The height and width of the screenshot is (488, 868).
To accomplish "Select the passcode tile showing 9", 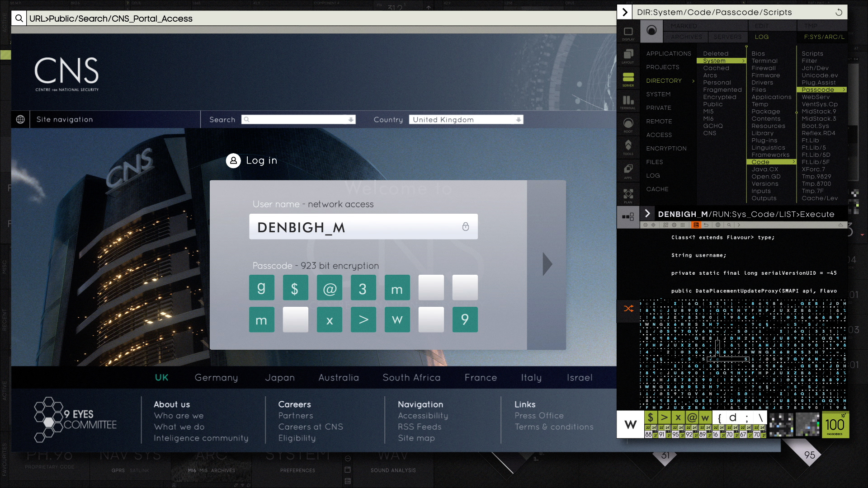I will click(465, 320).
